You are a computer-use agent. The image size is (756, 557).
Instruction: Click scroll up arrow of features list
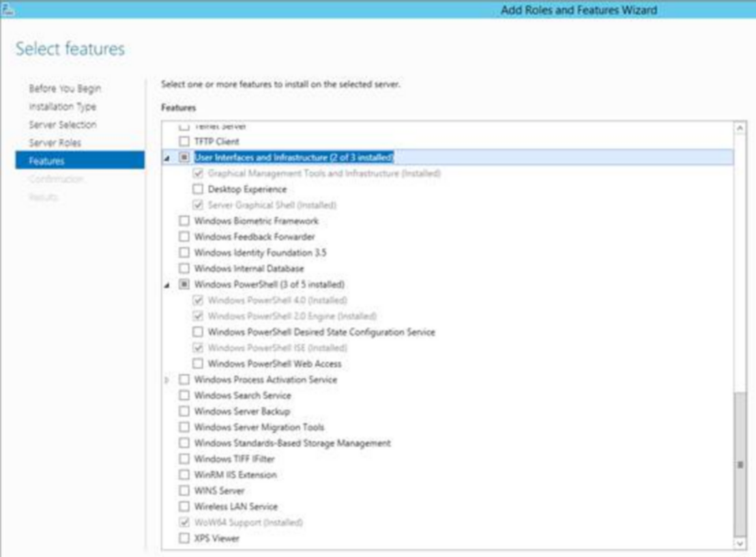click(x=740, y=128)
